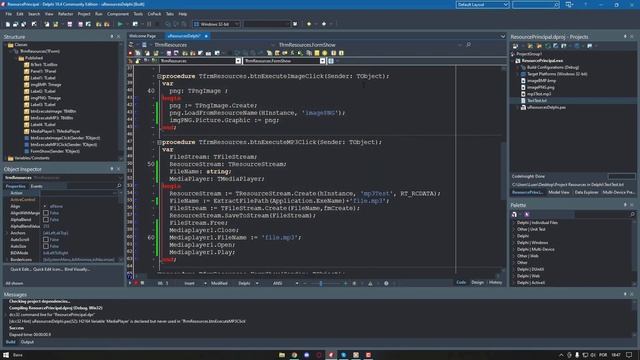This screenshot has width=640, height=360.
Task: Switch to Events tab in Object Inspector
Action: 36,186
